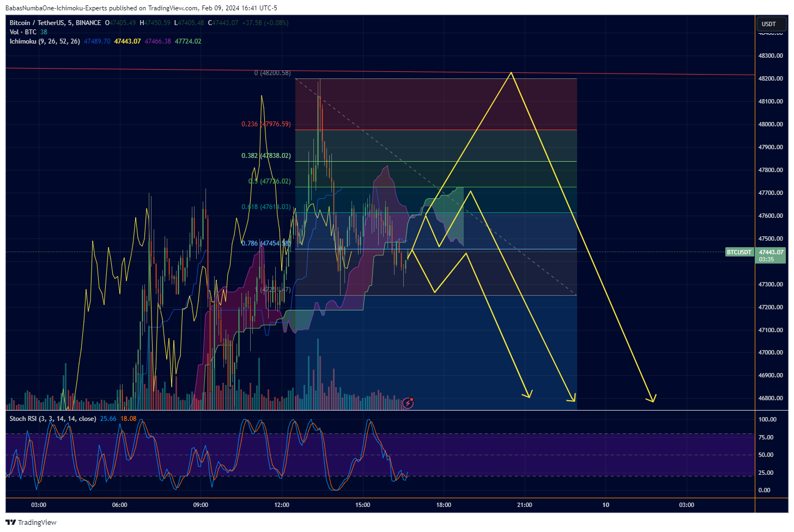Click the 48000.00 price axis label
The width and height of the screenshot is (794, 532).
[771, 124]
